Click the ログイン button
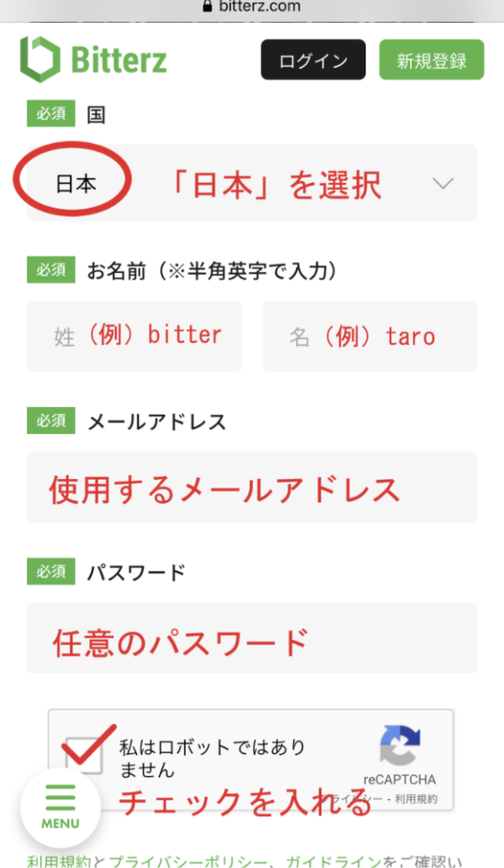The width and height of the screenshot is (504, 868). (x=313, y=60)
